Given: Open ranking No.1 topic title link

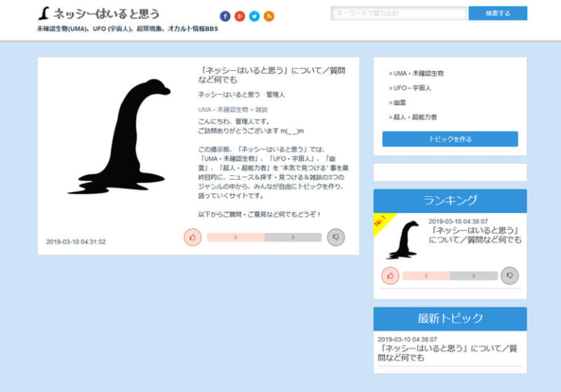Looking at the screenshot, I should [x=475, y=234].
